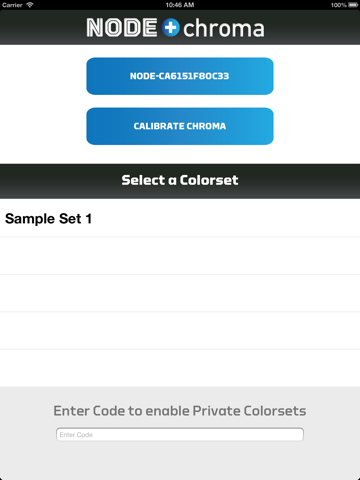
Task: Select the third empty colorset row
Action: (180, 331)
